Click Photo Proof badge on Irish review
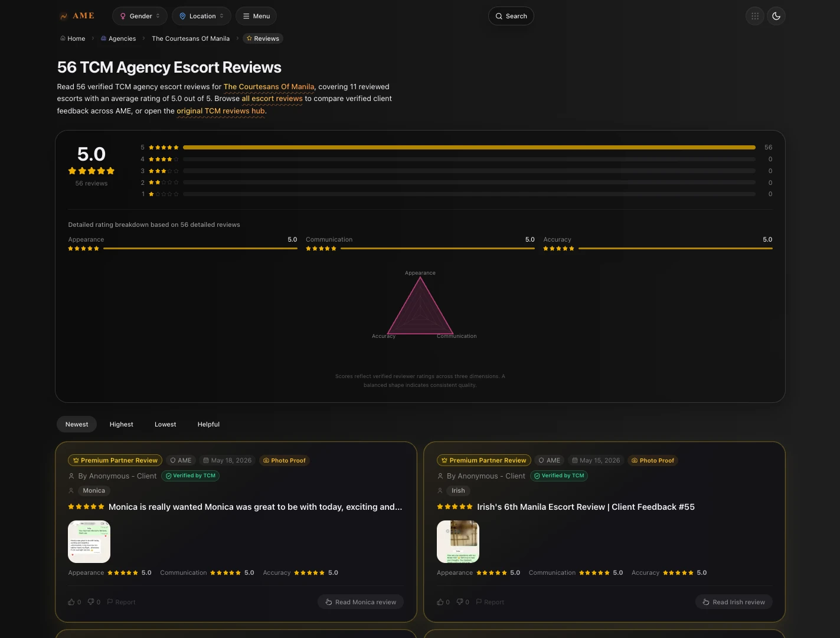This screenshot has width=840, height=638. 653,460
